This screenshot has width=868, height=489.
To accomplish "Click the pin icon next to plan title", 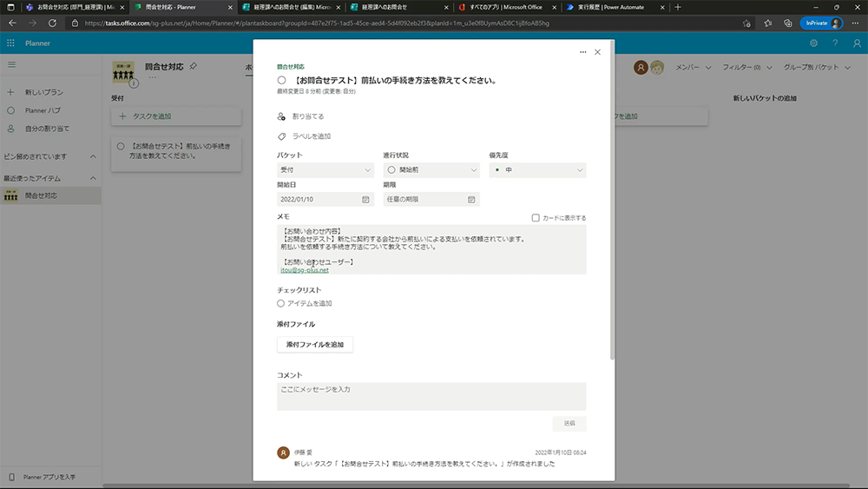I will click(x=194, y=67).
